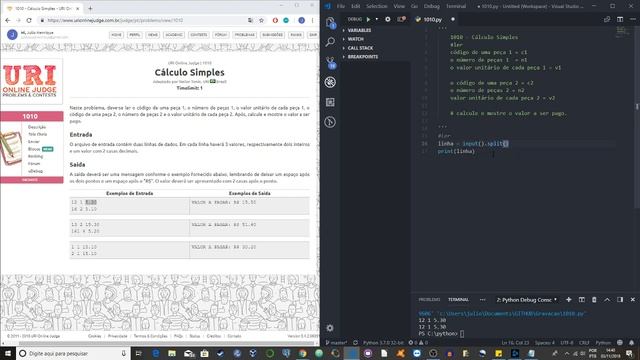The image size is (640, 360).
Task: Open more panel tabs ellipsis
Action: (x=482, y=300)
